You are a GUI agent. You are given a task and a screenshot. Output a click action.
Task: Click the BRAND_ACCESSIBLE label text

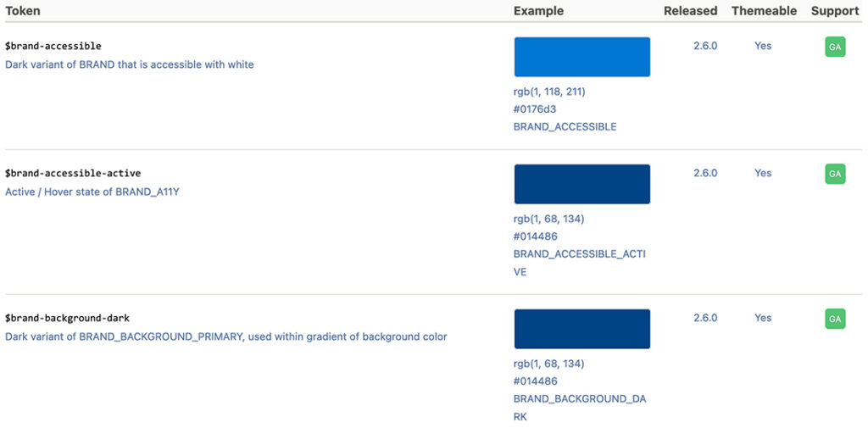[x=565, y=127]
